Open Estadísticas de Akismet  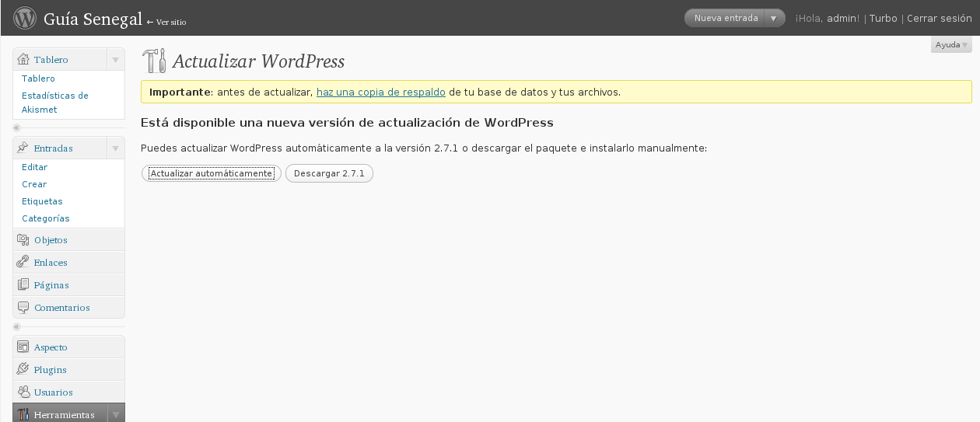coord(55,103)
